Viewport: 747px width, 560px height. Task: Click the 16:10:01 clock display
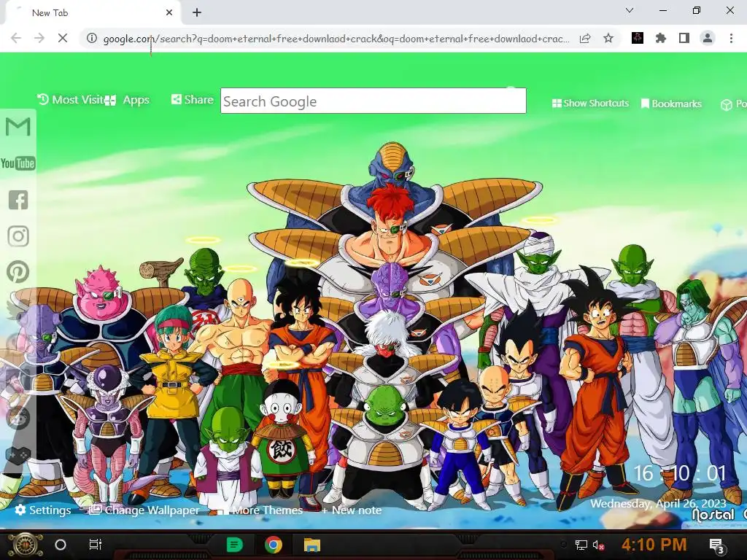(x=680, y=473)
